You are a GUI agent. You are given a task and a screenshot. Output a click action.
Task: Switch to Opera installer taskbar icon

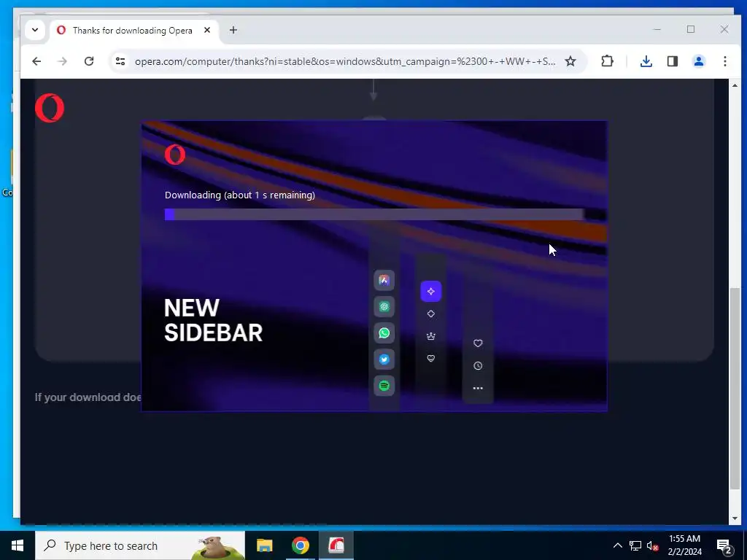(x=336, y=545)
